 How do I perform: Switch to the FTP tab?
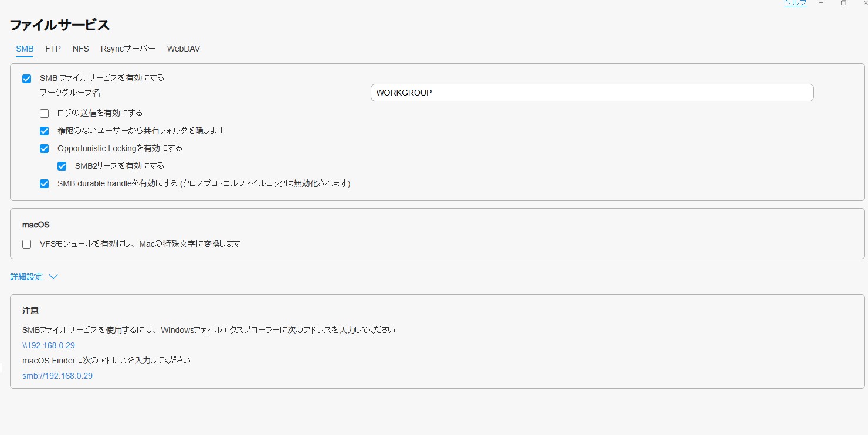click(x=53, y=49)
